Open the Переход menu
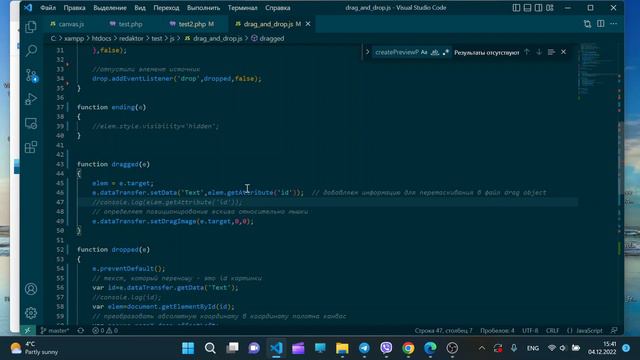 pos(166,8)
